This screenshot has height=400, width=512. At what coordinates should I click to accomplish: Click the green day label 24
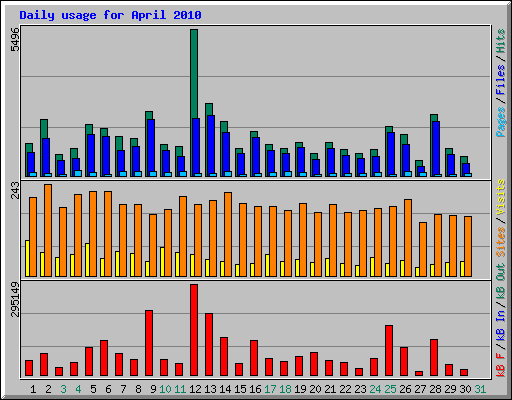(375, 389)
